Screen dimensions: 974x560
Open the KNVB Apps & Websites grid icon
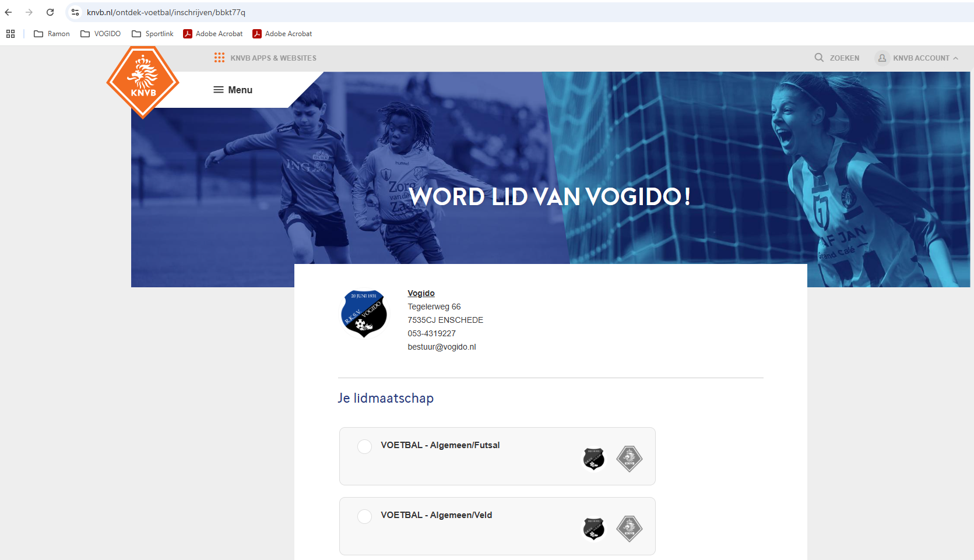(219, 58)
